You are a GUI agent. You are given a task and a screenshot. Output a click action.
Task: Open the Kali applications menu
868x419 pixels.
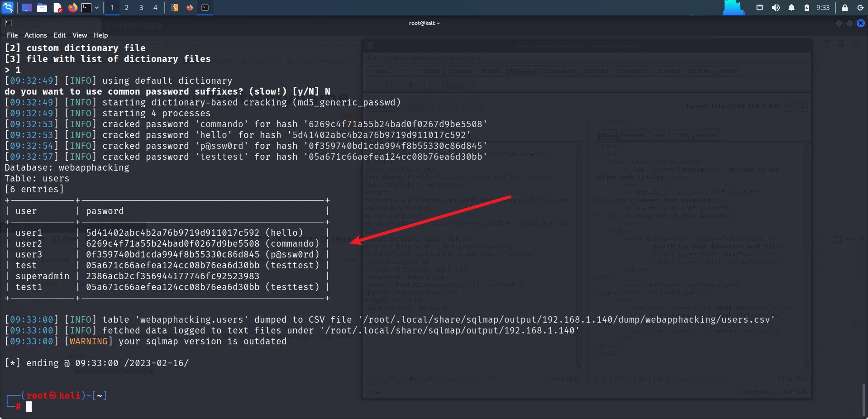[x=8, y=7]
